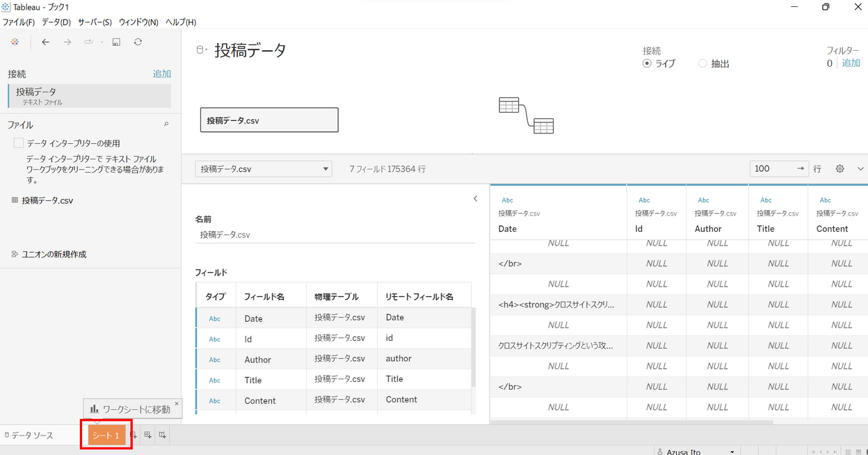Click 追加 link next to 接続

click(162, 74)
